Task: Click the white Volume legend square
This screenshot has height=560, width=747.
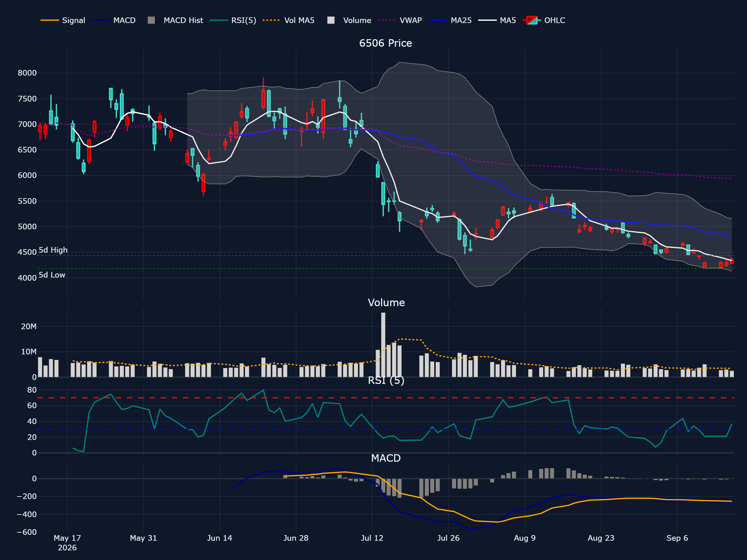Action: (x=331, y=20)
